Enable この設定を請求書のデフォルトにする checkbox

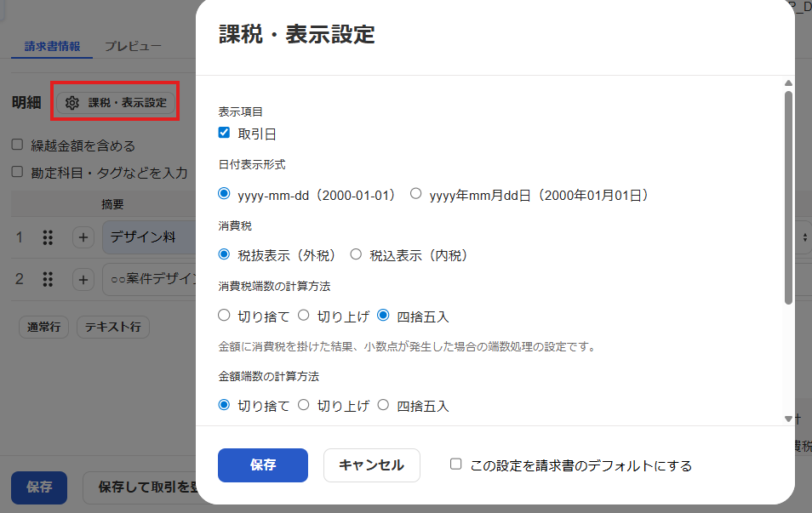(456, 465)
